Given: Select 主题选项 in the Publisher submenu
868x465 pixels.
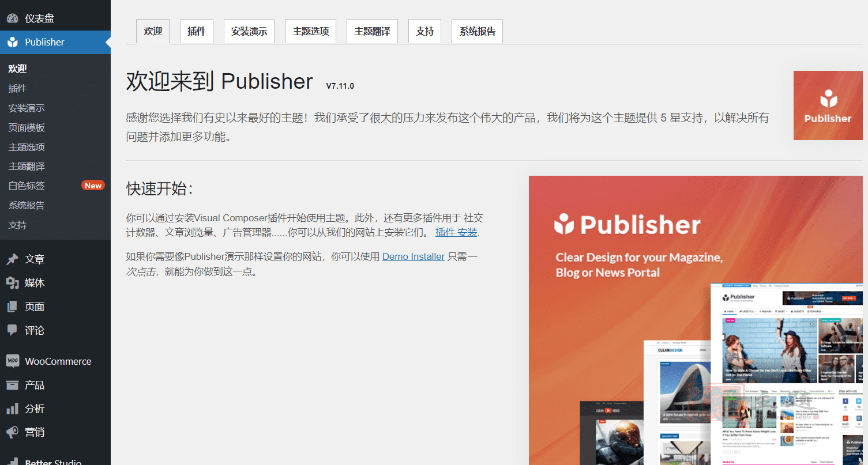Looking at the screenshot, I should tap(27, 147).
